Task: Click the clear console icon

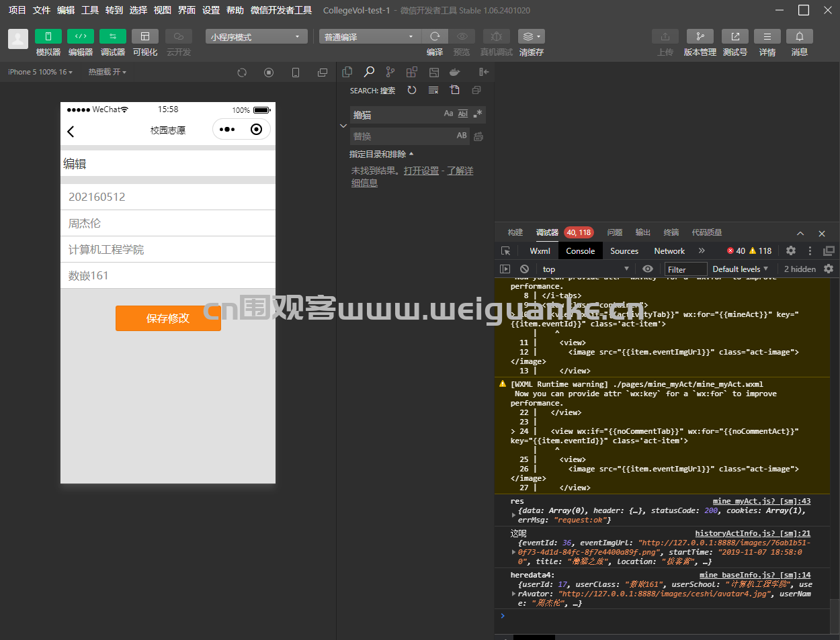Action: (x=524, y=269)
